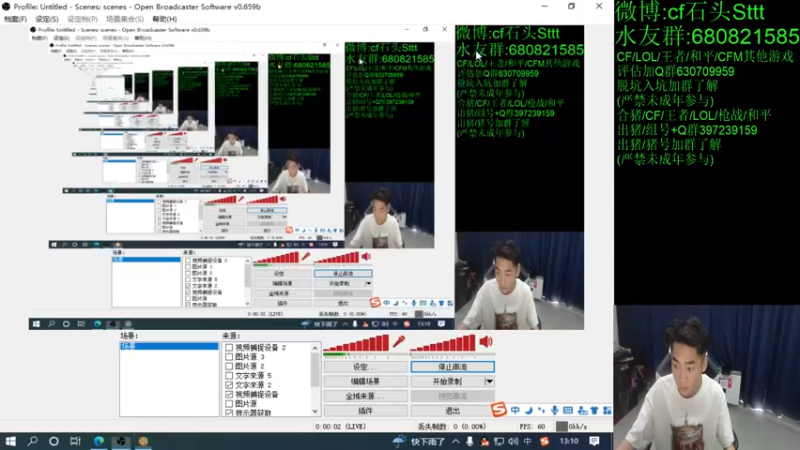Enable the 图片源 2 source checkbox
The width and height of the screenshot is (800, 450).
[x=229, y=366]
